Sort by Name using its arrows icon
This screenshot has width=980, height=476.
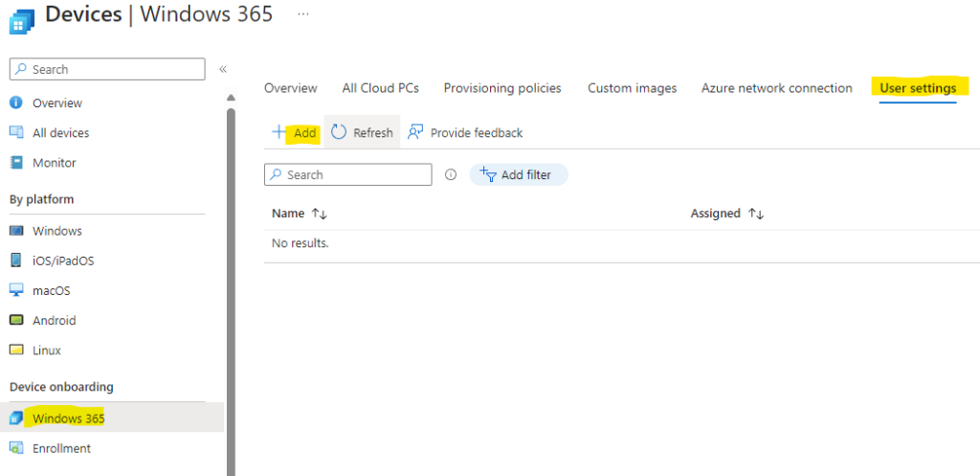[320, 214]
